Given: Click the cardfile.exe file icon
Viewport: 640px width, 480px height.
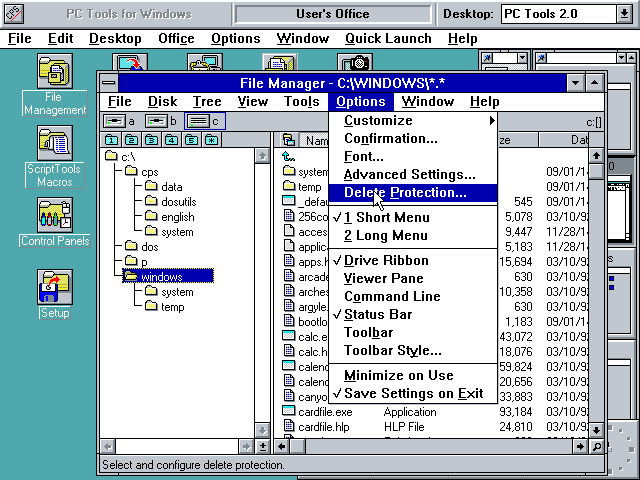Looking at the screenshot, I should coord(289,411).
